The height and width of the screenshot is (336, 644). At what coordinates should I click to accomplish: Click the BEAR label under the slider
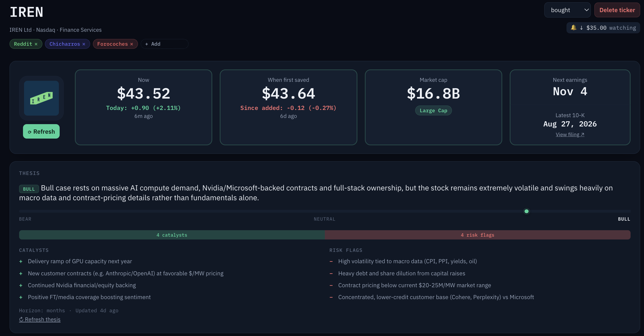(x=25, y=219)
